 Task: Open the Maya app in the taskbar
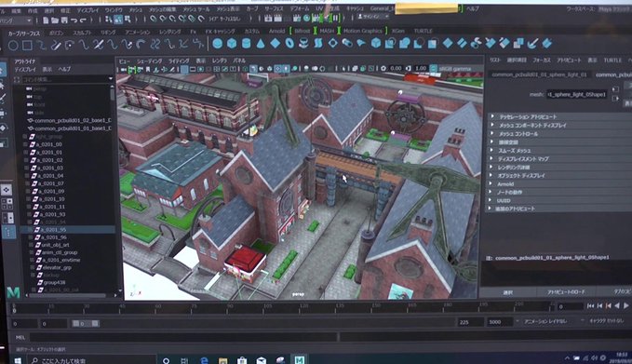tap(299, 360)
